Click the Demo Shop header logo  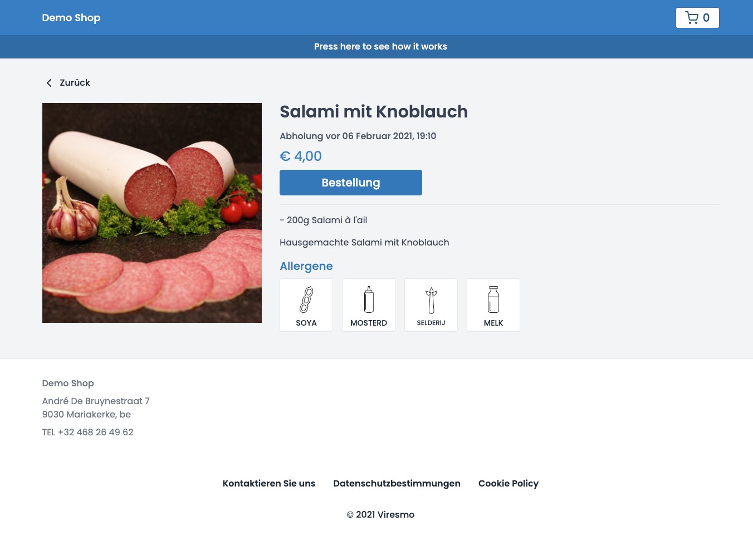coord(71,18)
